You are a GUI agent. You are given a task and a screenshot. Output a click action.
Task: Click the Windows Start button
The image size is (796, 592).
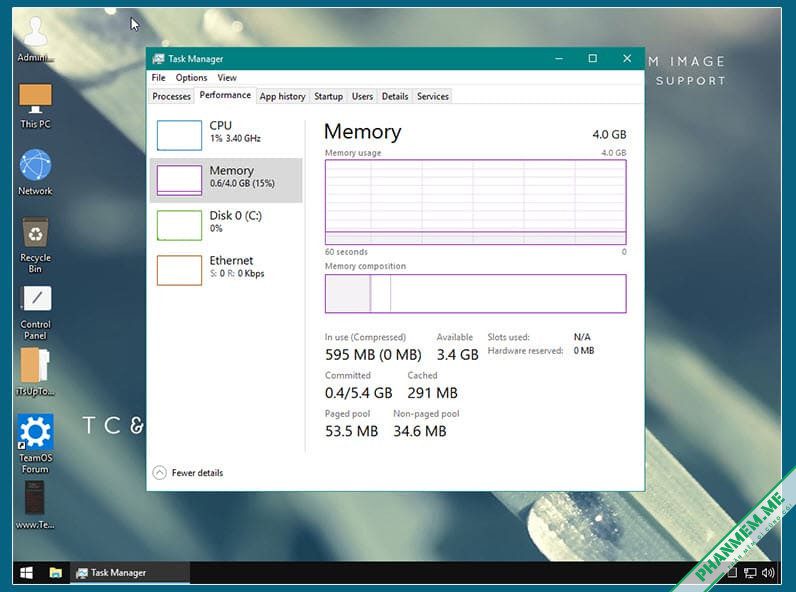[26, 573]
